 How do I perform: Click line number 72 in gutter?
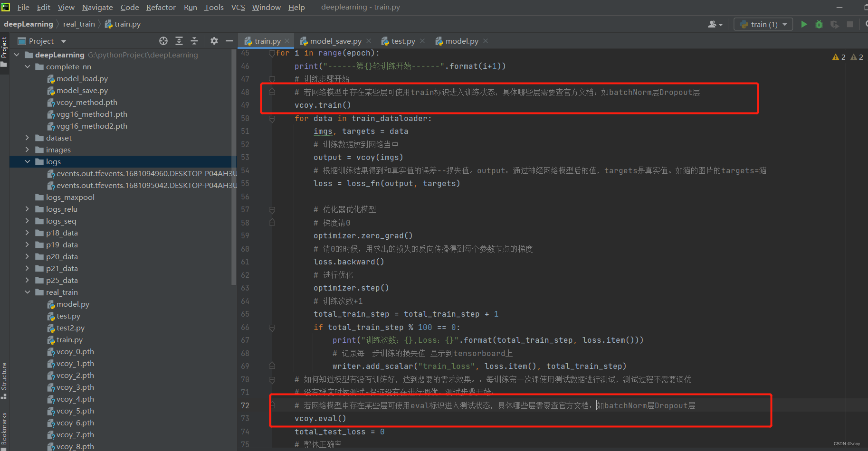245,405
